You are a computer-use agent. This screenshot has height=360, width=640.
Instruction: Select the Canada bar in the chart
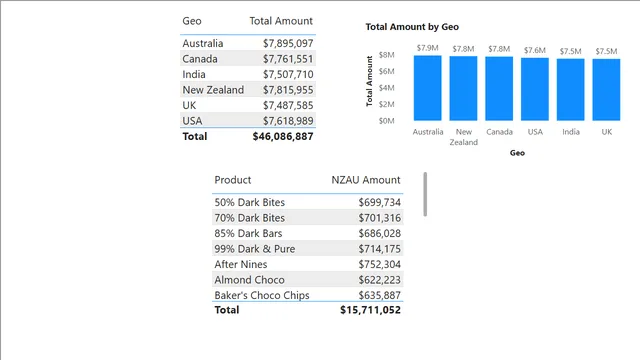pos(499,89)
